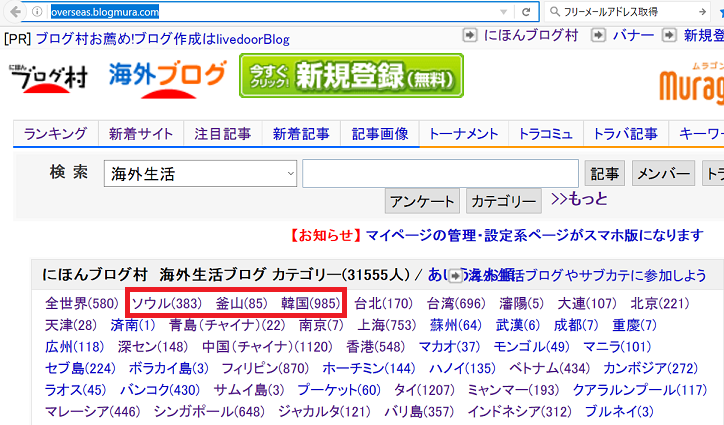
Task: Expand more search options via >>もっと
Action: tap(578, 199)
